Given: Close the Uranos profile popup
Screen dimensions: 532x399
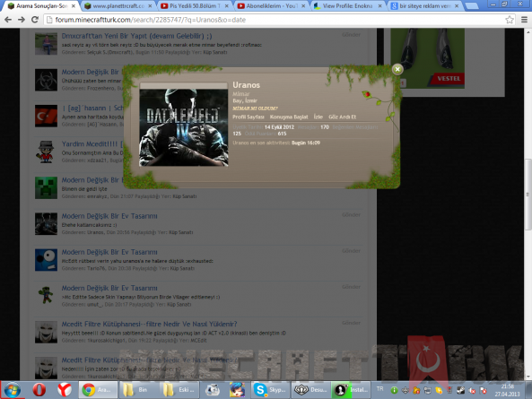Looking at the screenshot, I should pyautogui.click(x=397, y=70).
